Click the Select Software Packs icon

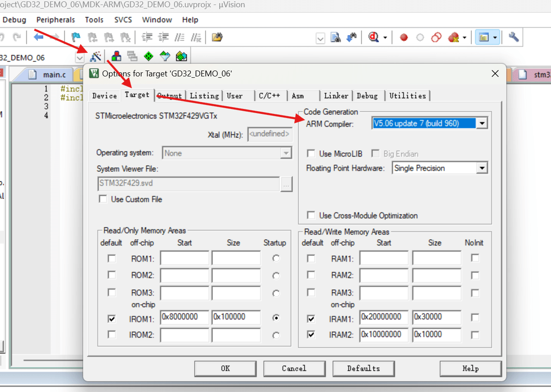tap(165, 56)
